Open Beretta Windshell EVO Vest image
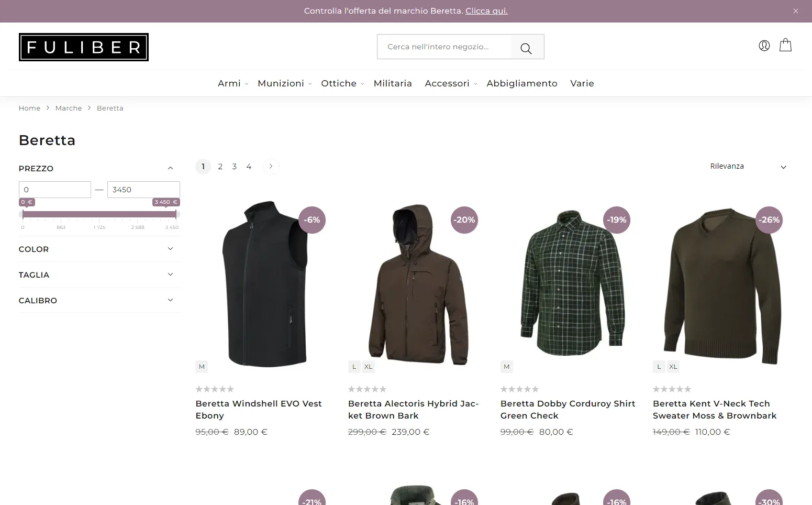812x505 pixels. (264, 283)
